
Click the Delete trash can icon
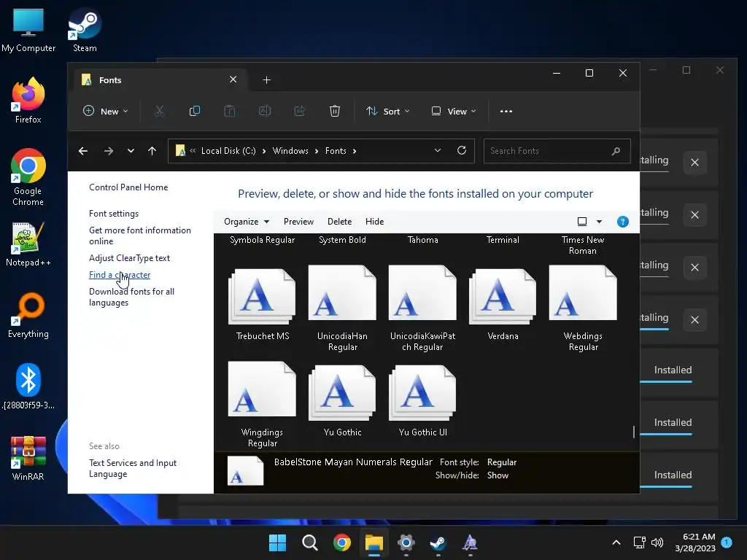[x=335, y=111]
